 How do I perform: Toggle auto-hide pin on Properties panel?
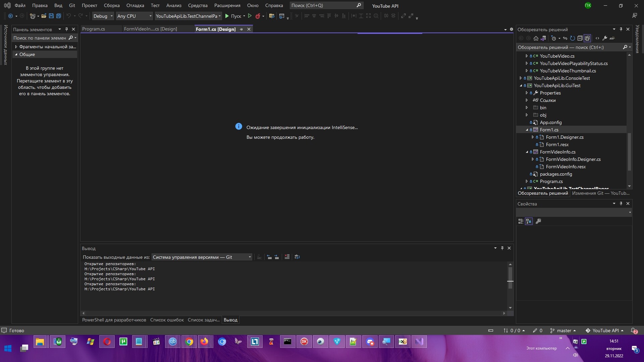coord(621,203)
